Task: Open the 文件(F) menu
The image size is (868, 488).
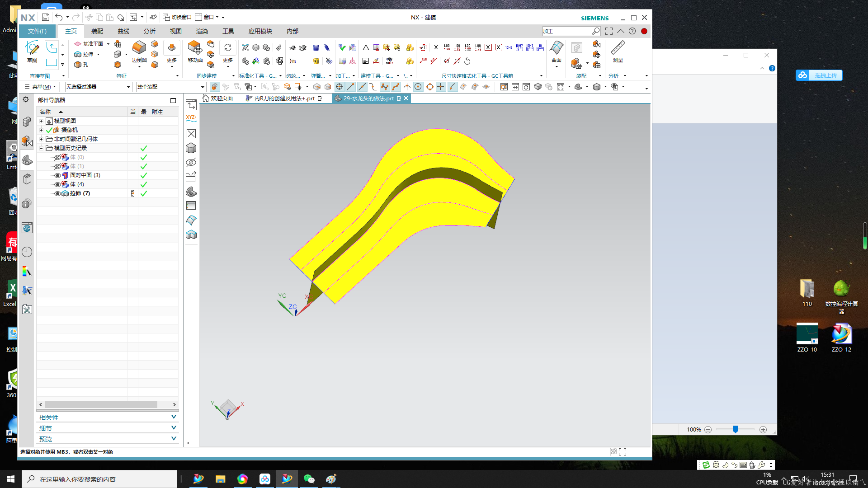Action: click(37, 31)
